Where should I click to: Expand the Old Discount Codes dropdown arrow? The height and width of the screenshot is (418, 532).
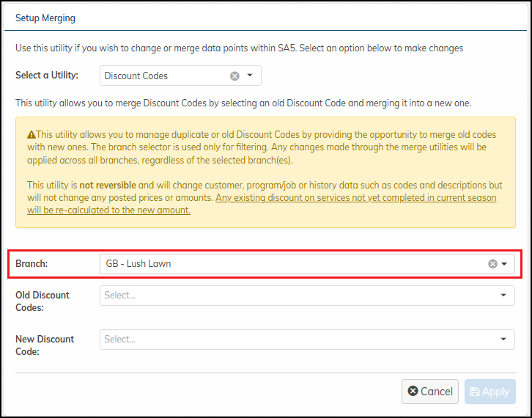pyautogui.click(x=503, y=296)
